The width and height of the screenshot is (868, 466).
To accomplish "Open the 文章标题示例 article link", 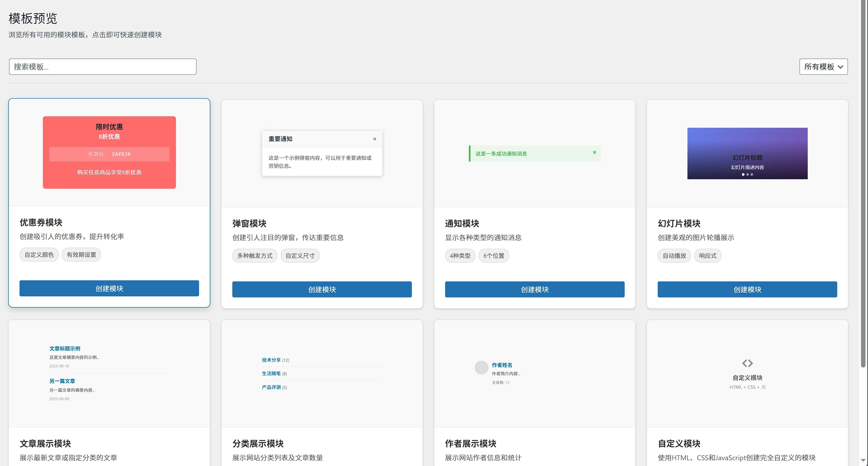I will coord(65,348).
